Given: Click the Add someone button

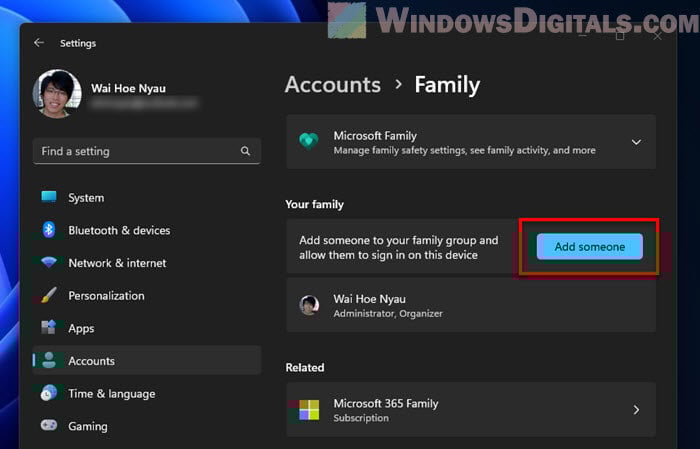Looking at the screenshot, I should point(590,246).
